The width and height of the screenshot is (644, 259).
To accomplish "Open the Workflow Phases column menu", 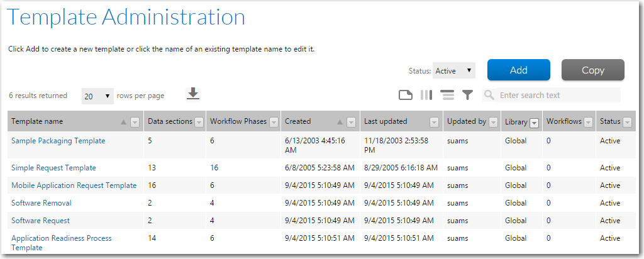I will point(274,123).
